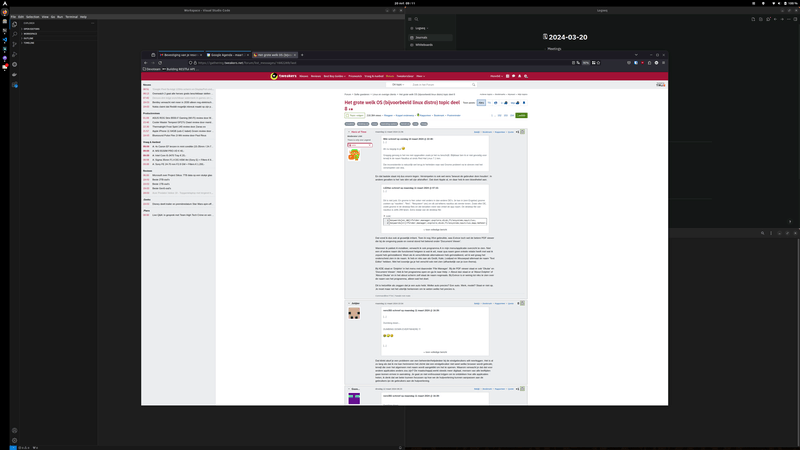Screen dimensions: 800x450
Task: Click the Topic volgen button
Action: click(355, 115)
